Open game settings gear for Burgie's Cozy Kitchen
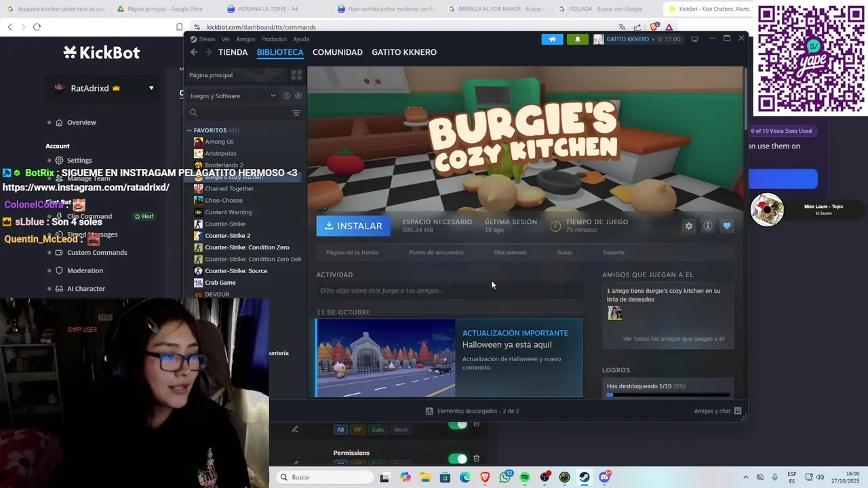The height and width of the screenshot is (488, 868). 689,226
